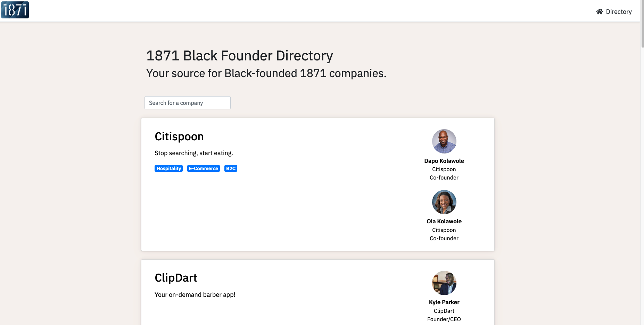The width and height of the screenshot is (644, 325).
Task: Select the Hospitality tag badge
Action: click(168, 168)
